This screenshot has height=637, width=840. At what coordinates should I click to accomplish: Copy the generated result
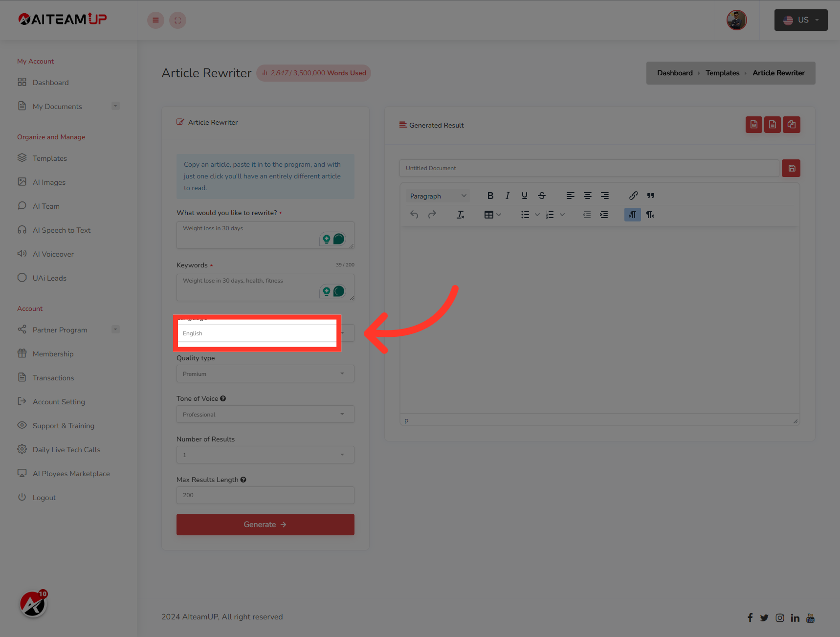(791, 125)
